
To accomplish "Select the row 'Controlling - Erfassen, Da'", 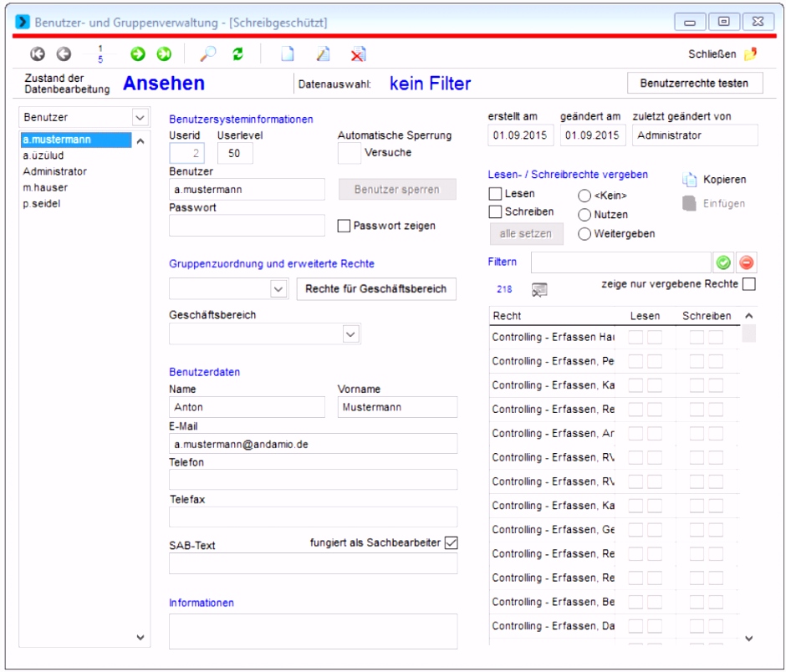I will (x=614, y=626).
